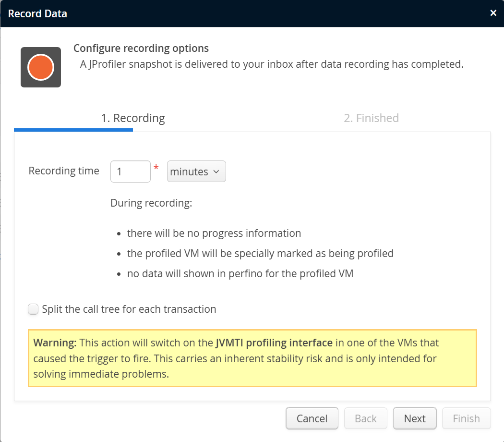
Task: Select the 2. Finished tab
Action: coord(371,118)
